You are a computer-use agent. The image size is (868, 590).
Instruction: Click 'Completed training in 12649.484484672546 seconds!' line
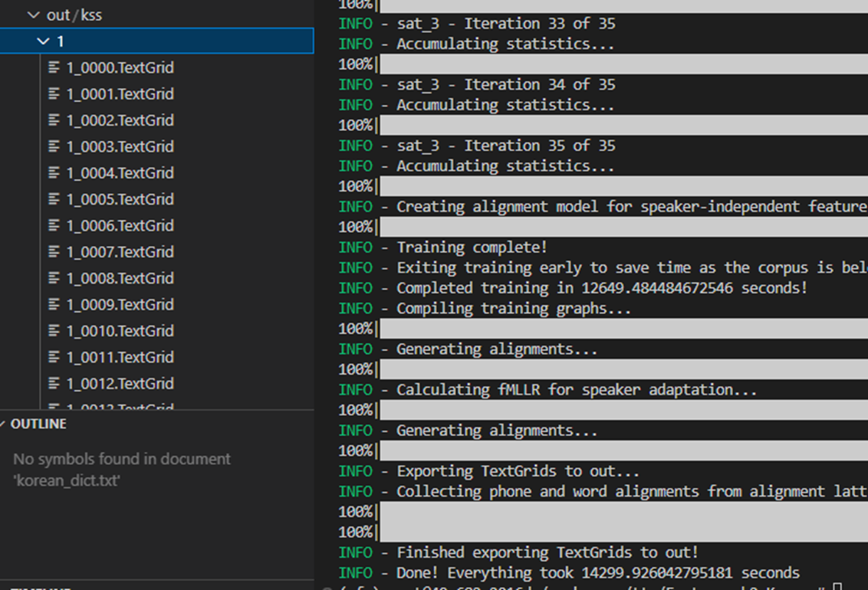(574, 288)
